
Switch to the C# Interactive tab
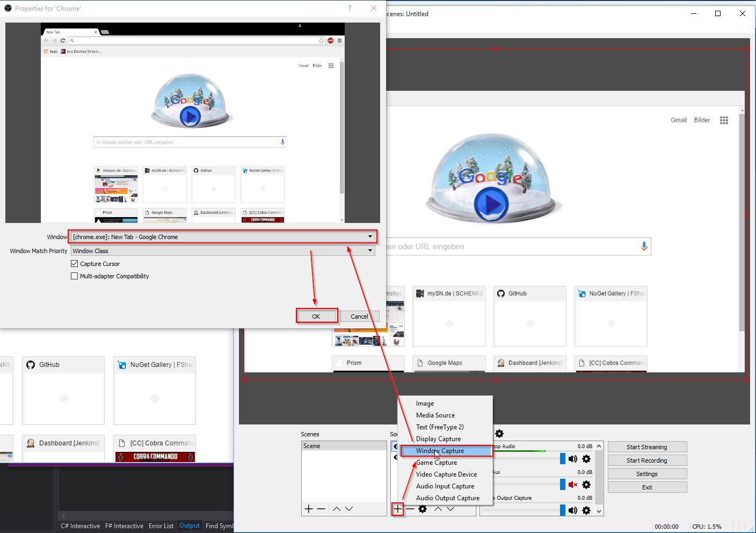(80, 526)
